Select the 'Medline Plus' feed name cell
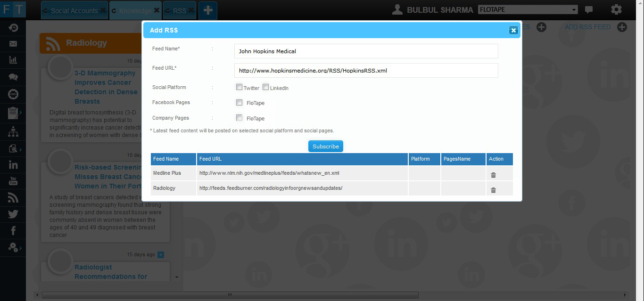This screenshot has height=301, width=644. point(173,173)
